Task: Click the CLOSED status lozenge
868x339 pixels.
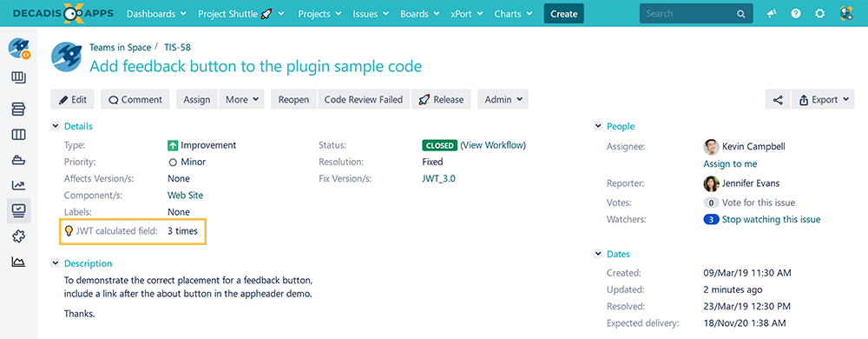Action: point(439,146)
